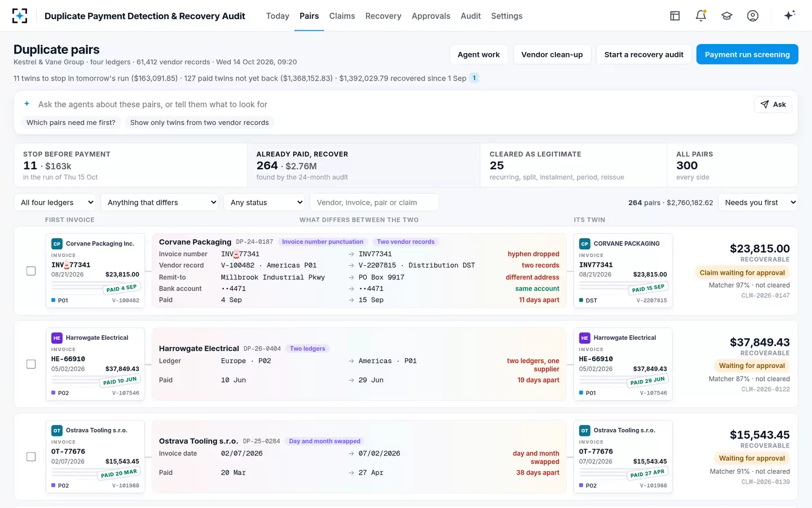
Task: Click the Vendor clean-up button
Action: pos(552,54)
